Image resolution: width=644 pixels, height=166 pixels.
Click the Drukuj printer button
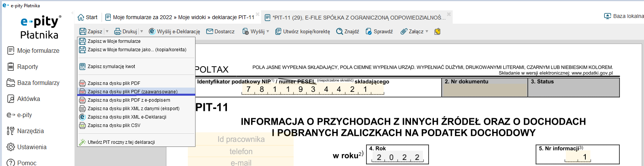tap(126, 31)
